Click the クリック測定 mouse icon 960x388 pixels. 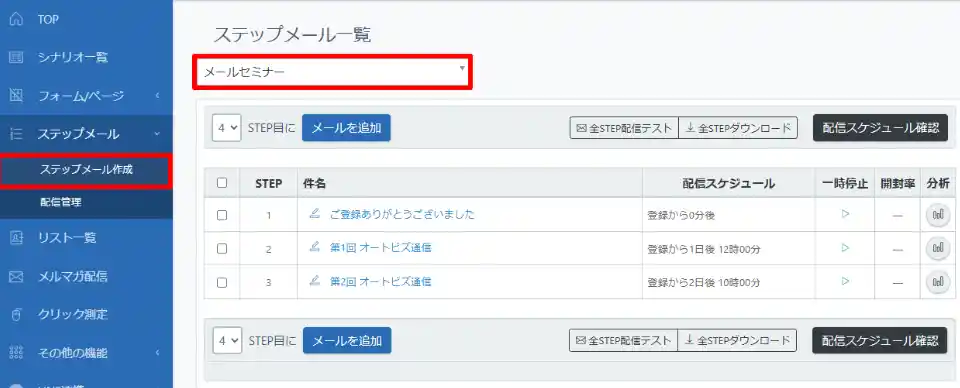tap(17, 315)
